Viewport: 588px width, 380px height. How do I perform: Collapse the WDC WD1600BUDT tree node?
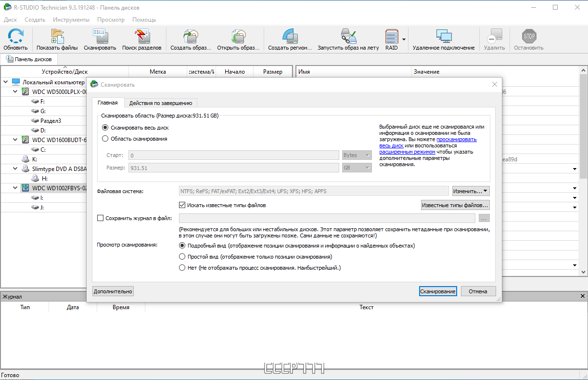(15, 140)
